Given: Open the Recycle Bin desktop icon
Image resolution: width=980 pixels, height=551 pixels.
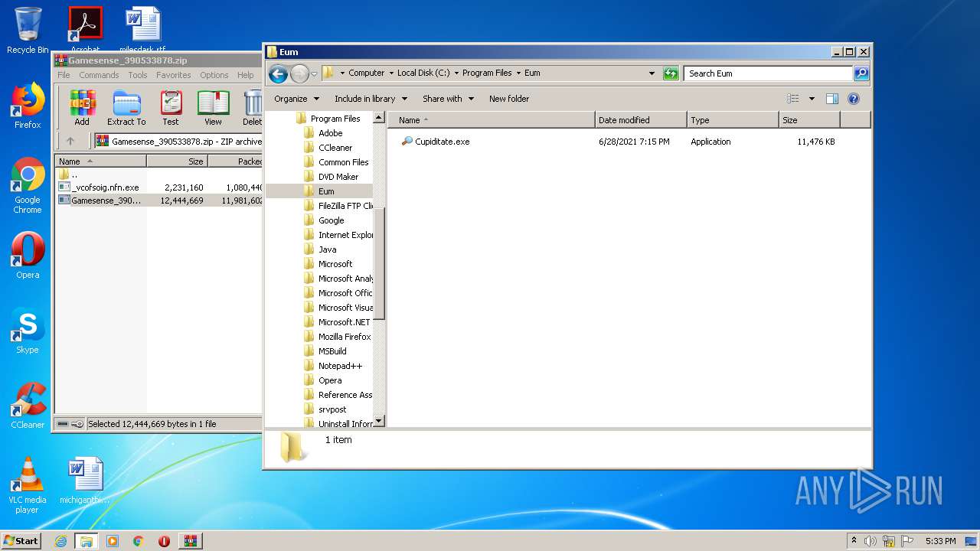Looking at the screenshot, I should pos(28,31).
